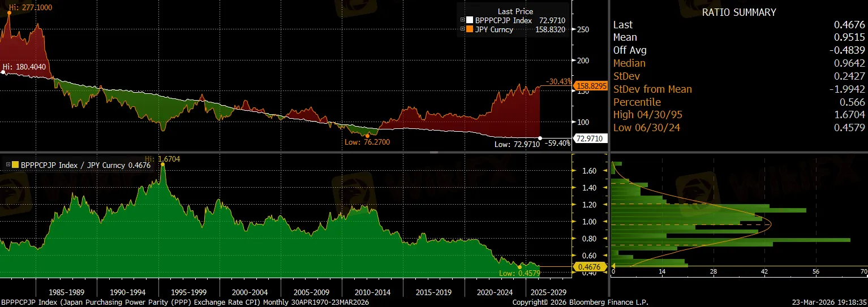Expand the BPPPCPJP Index legend entry
Viewport: 868px width, 307px height.
pos(462,20)
